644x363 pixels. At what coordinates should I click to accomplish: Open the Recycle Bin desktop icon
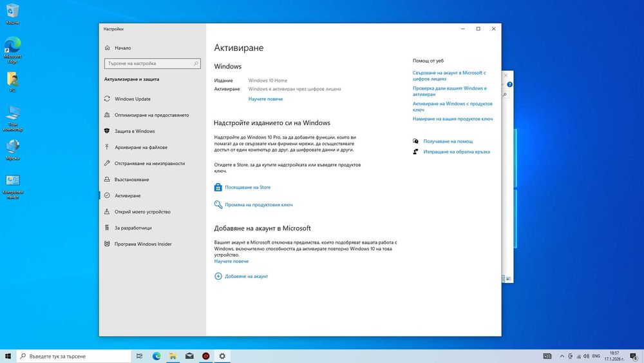click(12, 14)
